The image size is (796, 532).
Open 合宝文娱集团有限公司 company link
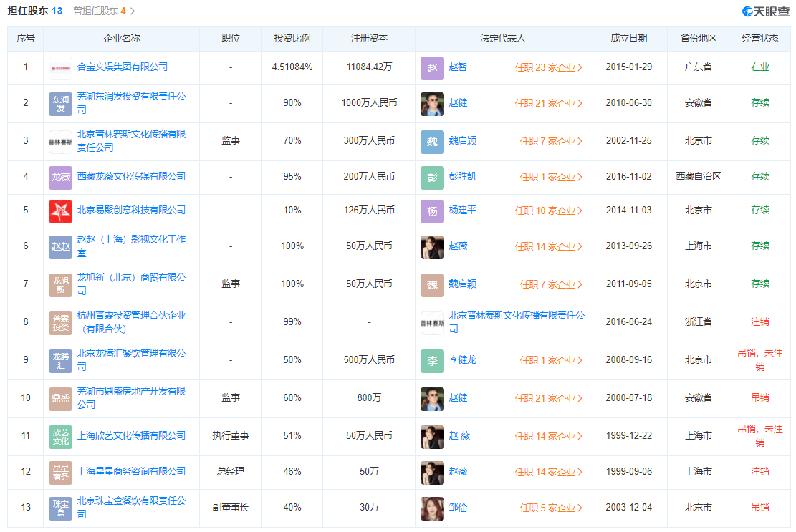point(123,67)
